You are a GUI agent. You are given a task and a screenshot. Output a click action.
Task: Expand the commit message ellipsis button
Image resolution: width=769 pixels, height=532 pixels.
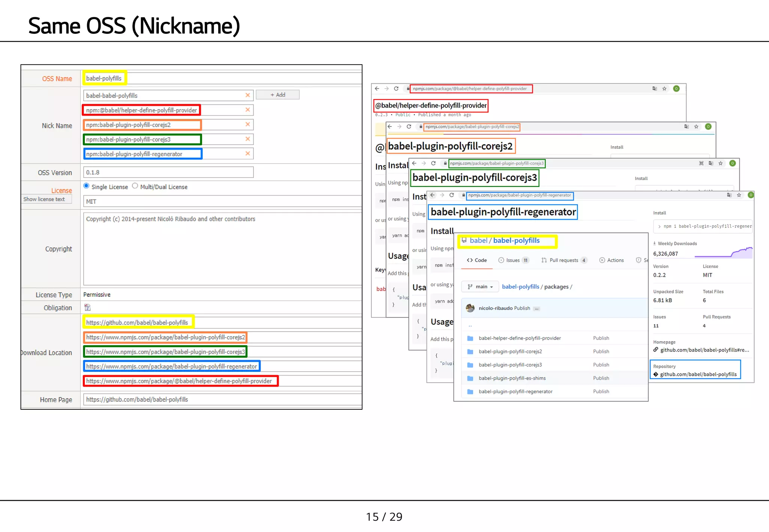click(x=537, y=308)
